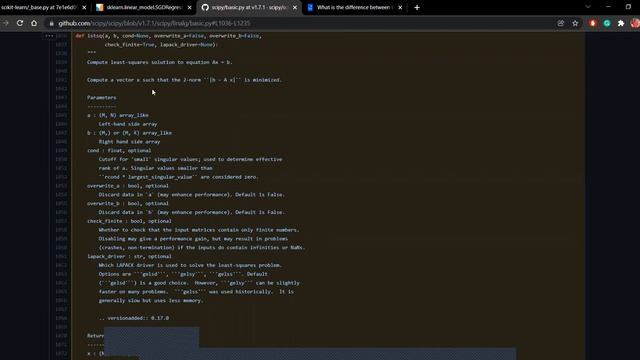Open the red extension icon
This screenshot has width=640, height=360.
[593, 23]
